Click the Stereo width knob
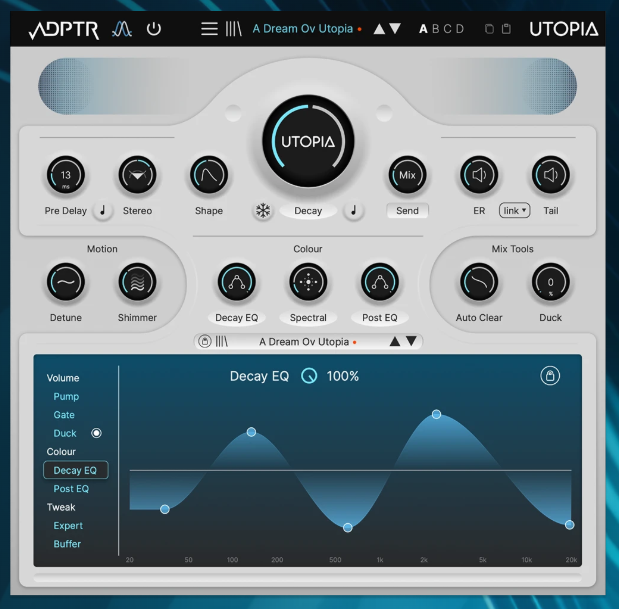 coord(137,175)
